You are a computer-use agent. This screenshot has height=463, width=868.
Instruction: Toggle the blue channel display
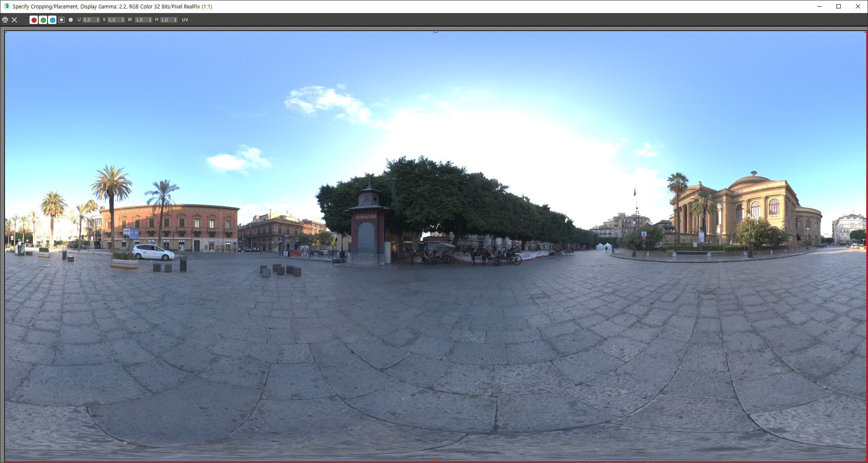[x=52, y=20]
